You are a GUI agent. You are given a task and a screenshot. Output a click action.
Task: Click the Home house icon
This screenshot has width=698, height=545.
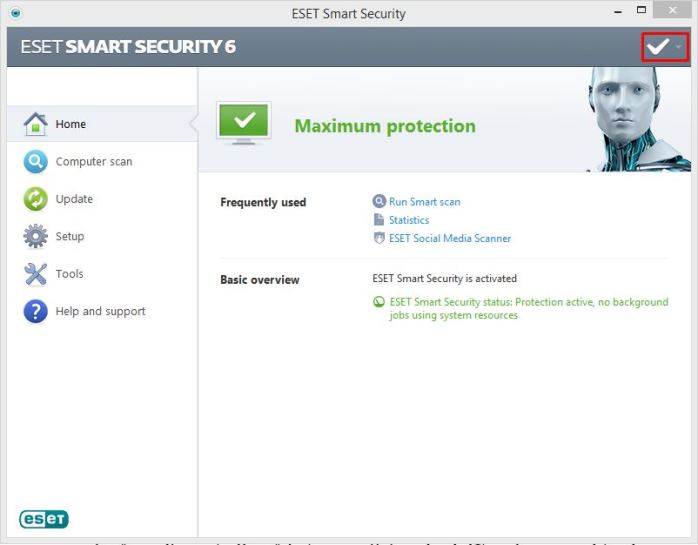coord(35,125)
